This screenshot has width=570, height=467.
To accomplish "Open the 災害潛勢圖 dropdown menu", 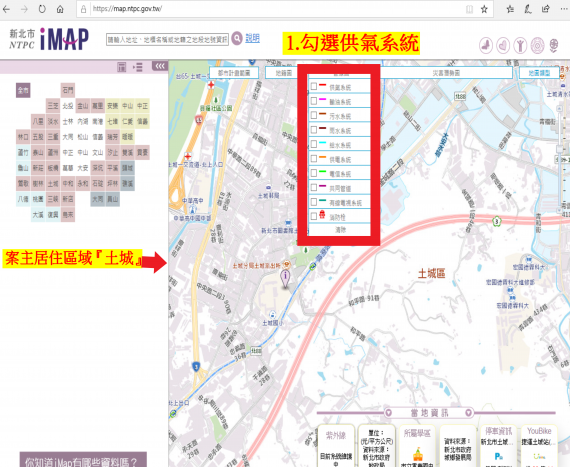I will coord(446,73).
